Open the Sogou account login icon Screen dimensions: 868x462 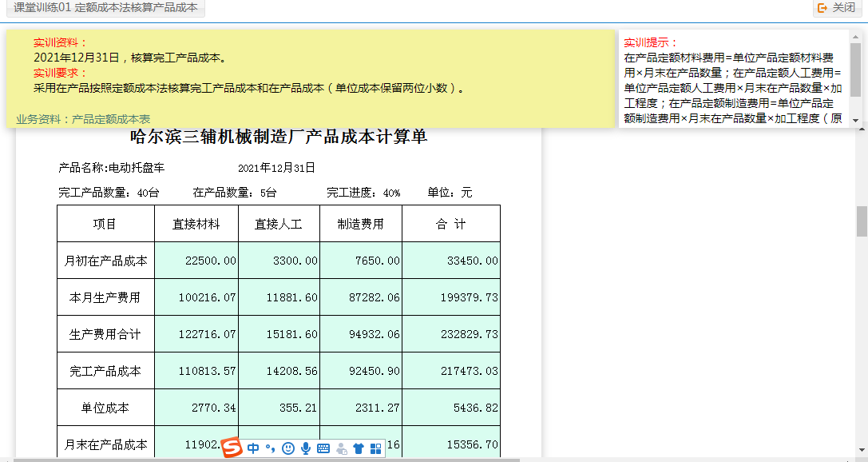point(341,448)
